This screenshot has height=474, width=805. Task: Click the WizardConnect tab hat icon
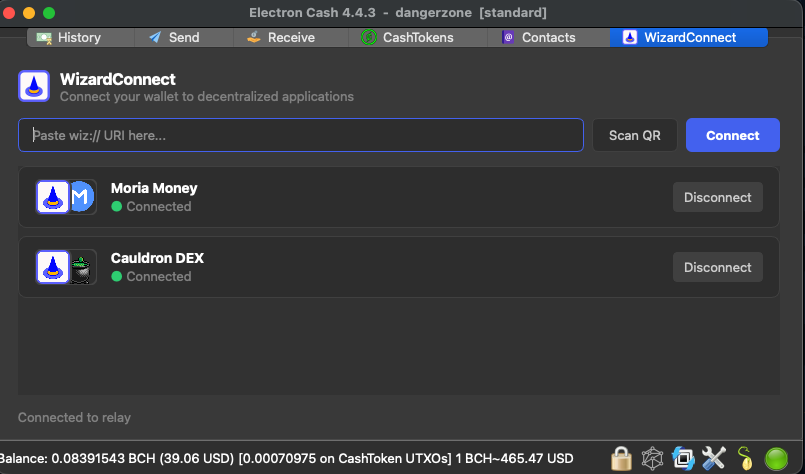(x=630, y=37)
